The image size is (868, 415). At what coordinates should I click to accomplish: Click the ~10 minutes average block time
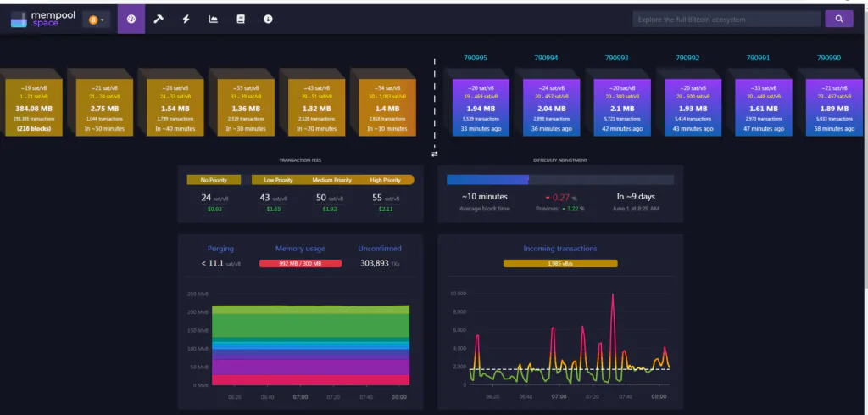[x=484, y=197]
